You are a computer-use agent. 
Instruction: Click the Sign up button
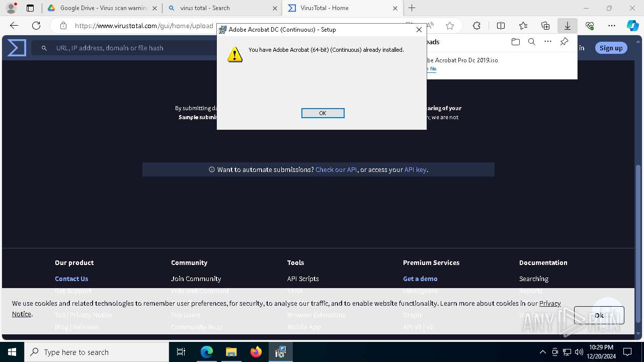click(611, 48)
